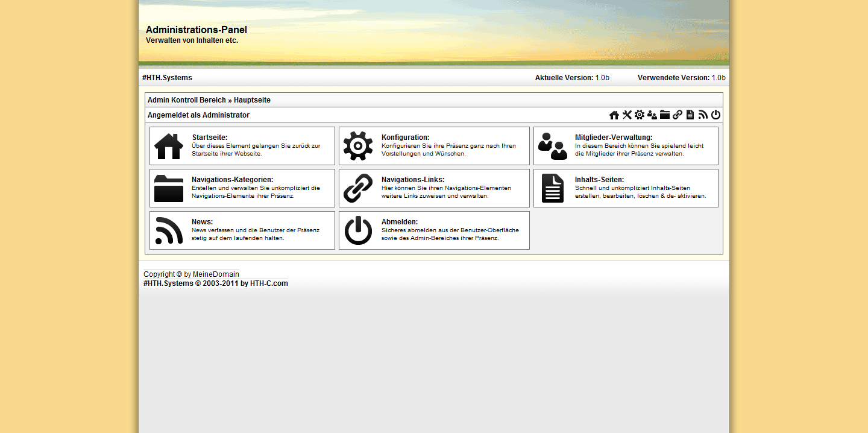Image resolution: width=868 pixels, height=433 pixels.
Task: Click the description about weitere Links zuweisen
Action: 446,192
